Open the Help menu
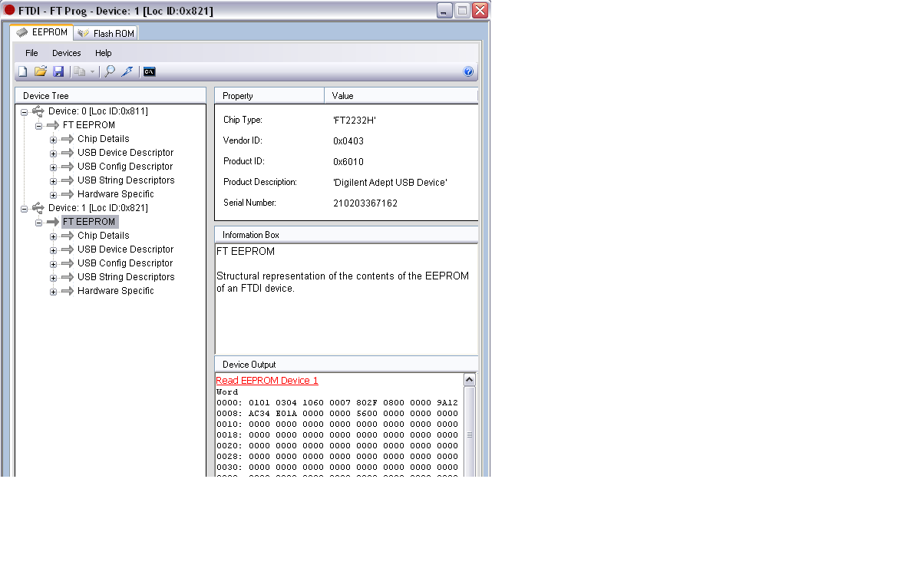Viewport: 921px width, 588px height. click(x=104, y=53)
